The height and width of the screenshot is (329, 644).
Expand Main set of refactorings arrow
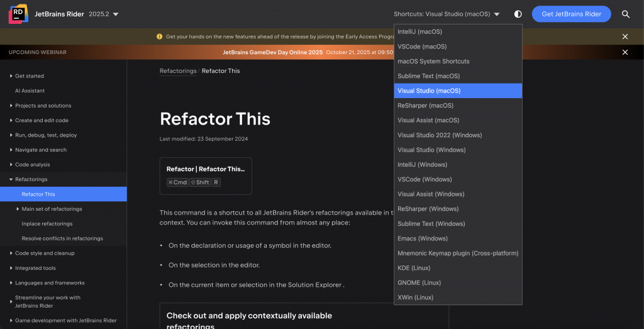[x=18, y=209]
